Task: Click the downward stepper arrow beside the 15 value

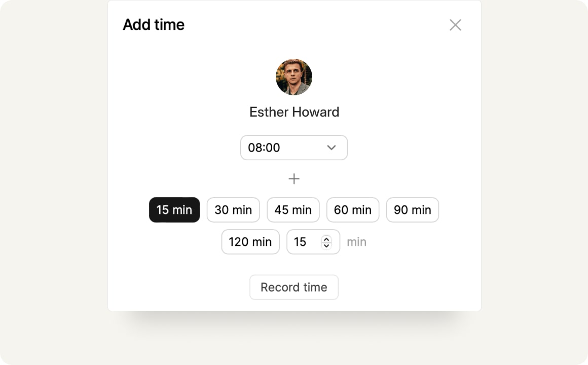Action: pos(327,244)
